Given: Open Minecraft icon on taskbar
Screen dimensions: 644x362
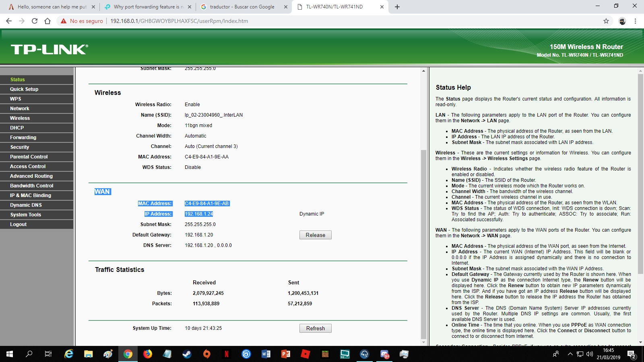Looking at the screenshot, I should pyautogui.click(x=325, y=354).
